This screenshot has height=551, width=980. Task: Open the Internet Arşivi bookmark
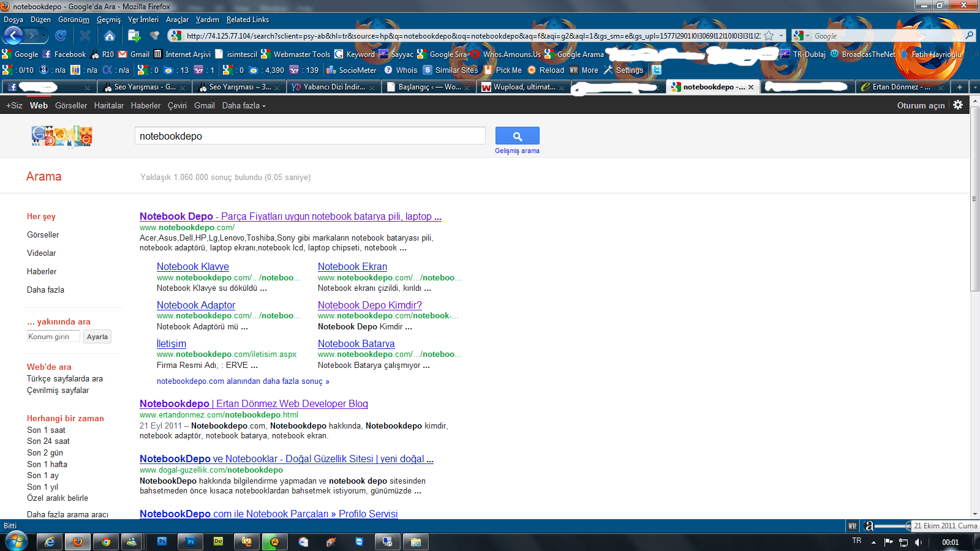[182, 54]
